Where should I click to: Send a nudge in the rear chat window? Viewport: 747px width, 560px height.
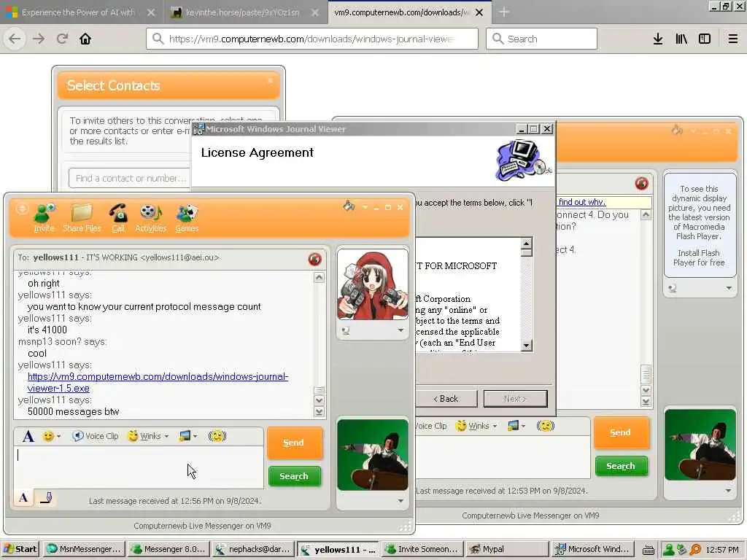pyautogui.click(x=546, y=425)
